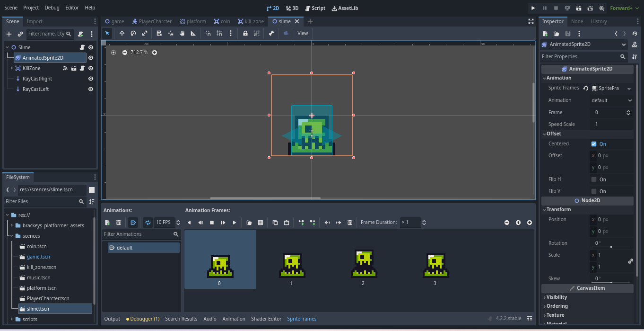Switch to the Script workspace
Screen dimensions: 644x331
tap(315, 8)
